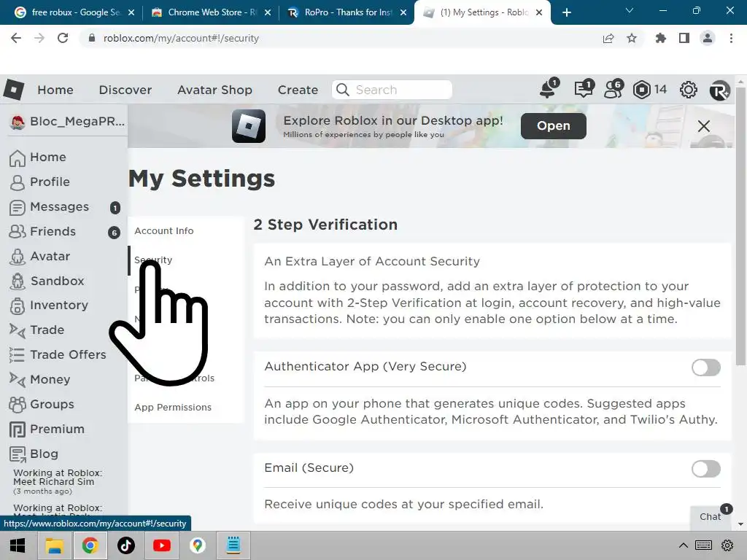The height and width of the screenshot is (560, 747).
Task: Click the Profile icon in sidebar
Action: pyautogui.click(x=18, y=182)
